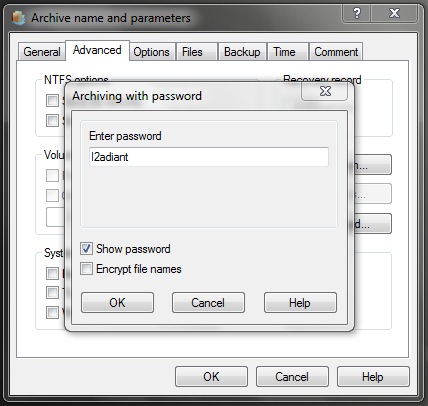
Task: Tick the second NTFS options checkbox
Action: tap(52, 120)
